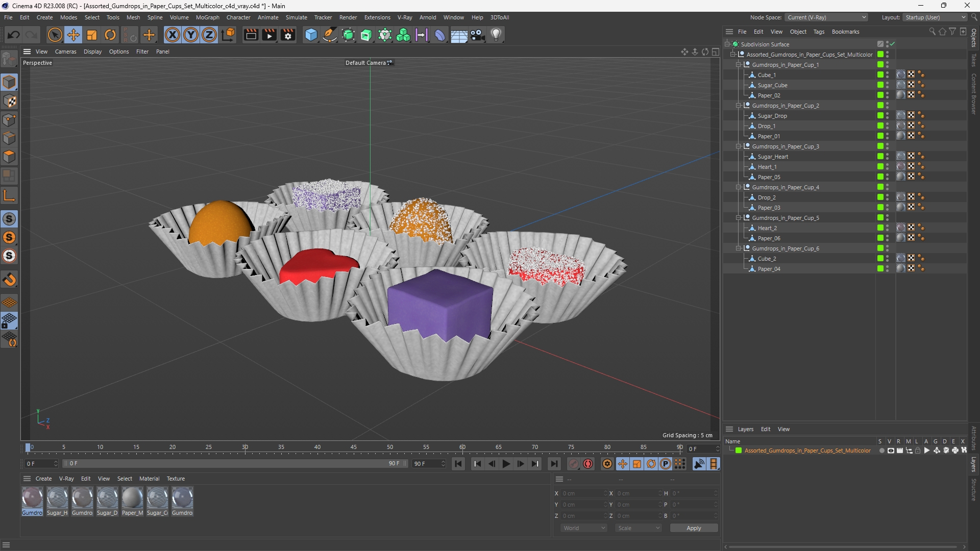Select the Paper_M material swatch
Viewport: 980px width, 551px height.
(x=132, y=501)
